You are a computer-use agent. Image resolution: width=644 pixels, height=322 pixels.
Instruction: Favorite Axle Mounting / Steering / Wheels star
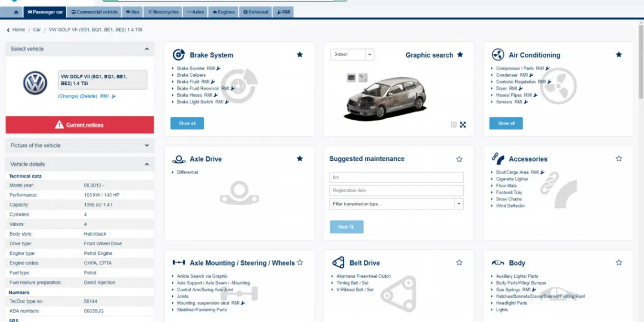(299, 263)
